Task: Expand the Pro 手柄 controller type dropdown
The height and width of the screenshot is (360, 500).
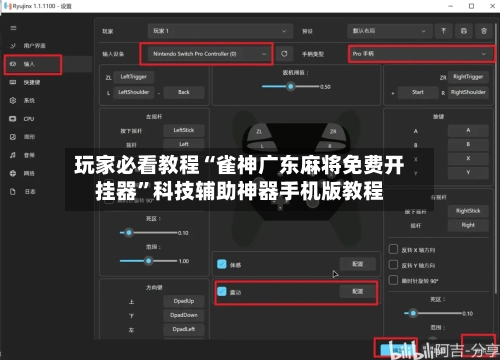Action: click(x=422, y=54)
